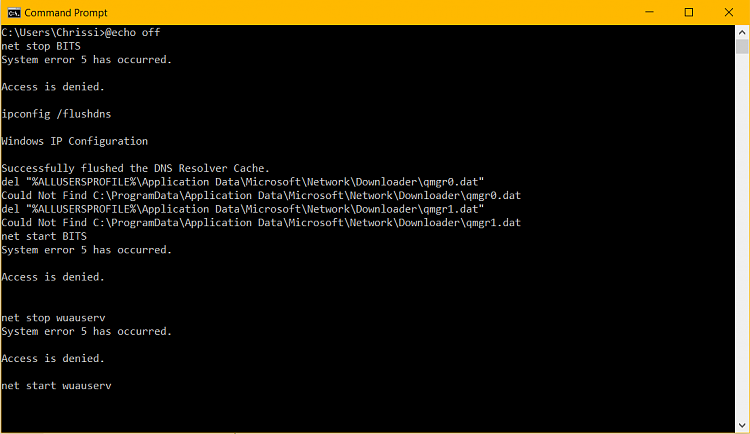Click the "@echo off" prompt line

(80, 33)
